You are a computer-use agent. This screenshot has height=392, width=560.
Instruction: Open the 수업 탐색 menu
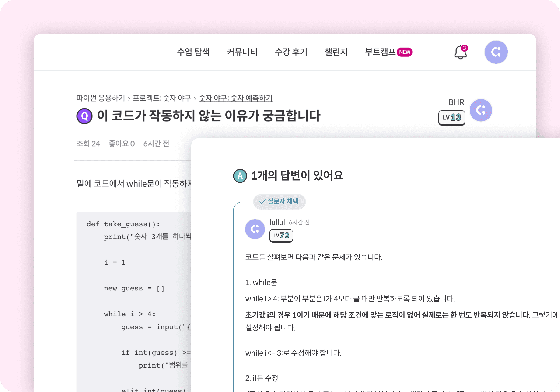193,52
